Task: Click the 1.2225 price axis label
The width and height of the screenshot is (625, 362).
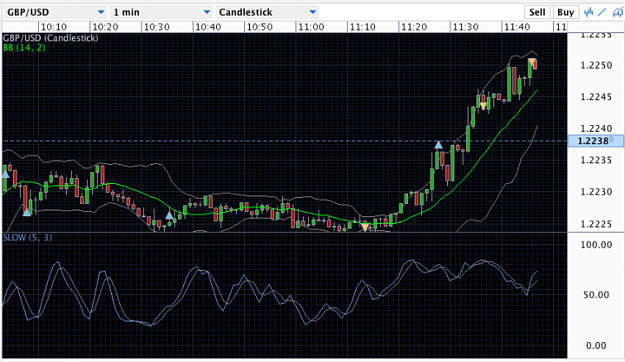Action: (596, 224)
